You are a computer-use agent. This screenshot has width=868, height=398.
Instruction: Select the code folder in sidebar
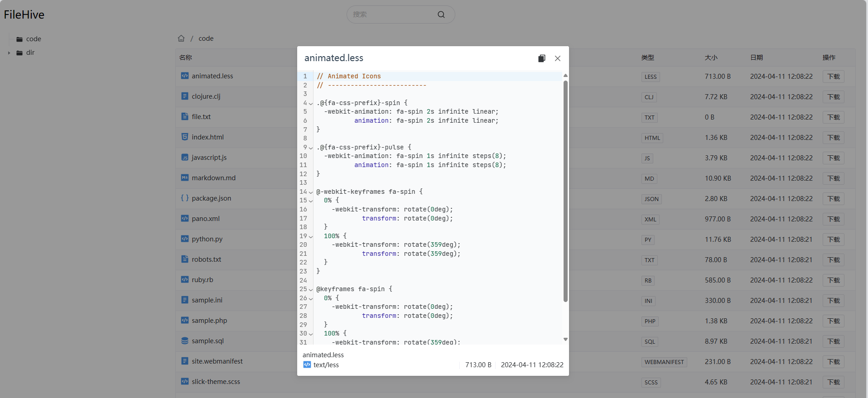pyautogui.click(x=34, y=39)
